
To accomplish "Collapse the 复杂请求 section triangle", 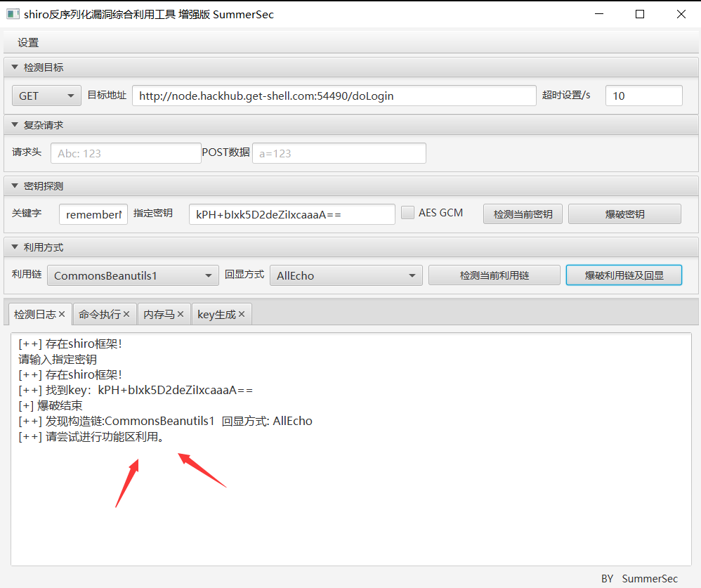I will pyautogui.click(x=13, y=124).
